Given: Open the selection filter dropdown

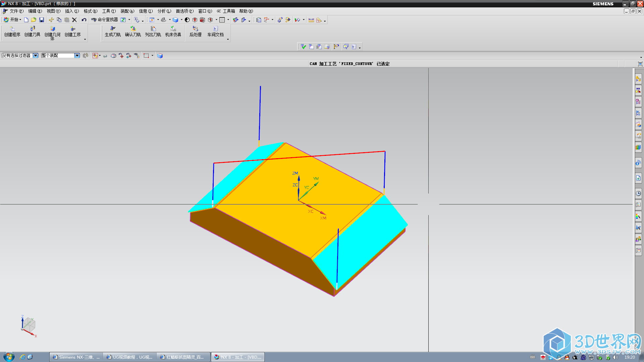Looking at the screenshot, I should [x=35, y=56].
